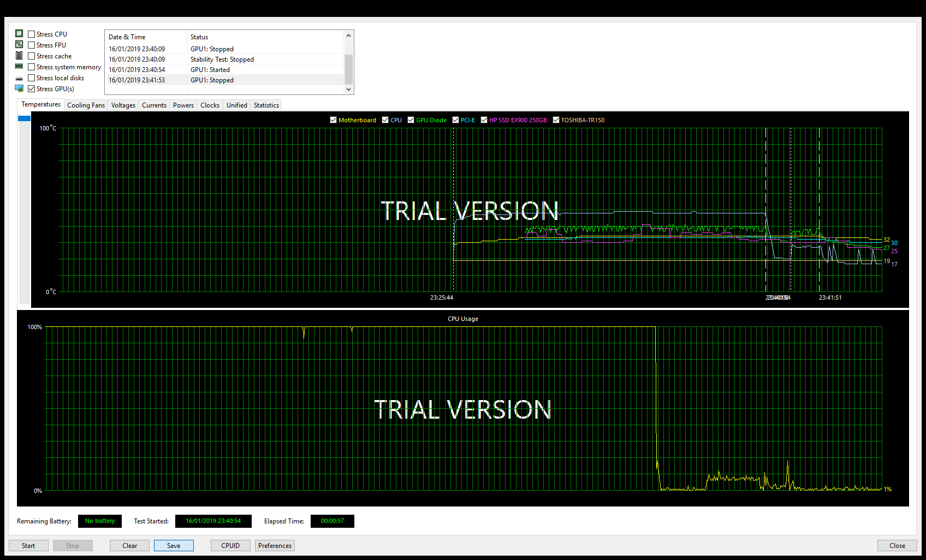This screenshot has width=926, height=560.
Task: Select the log row Stability Test: Stopped
Action: pos(224,59)
